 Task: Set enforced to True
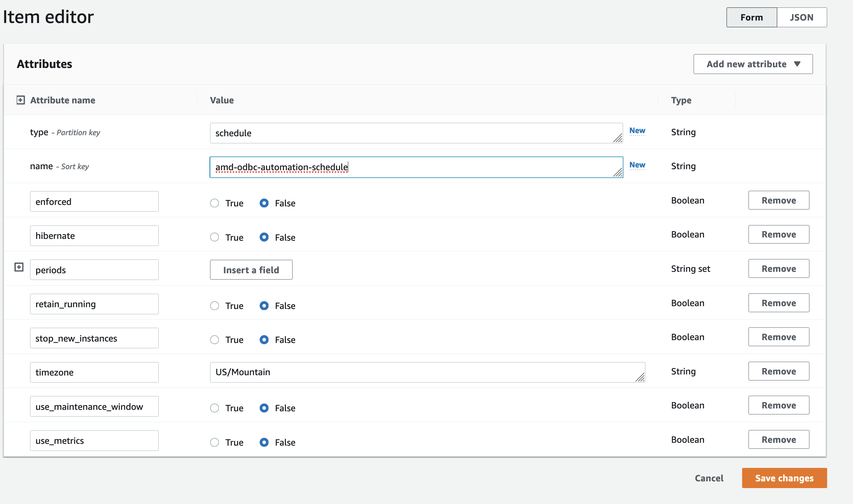coord(215,203)
